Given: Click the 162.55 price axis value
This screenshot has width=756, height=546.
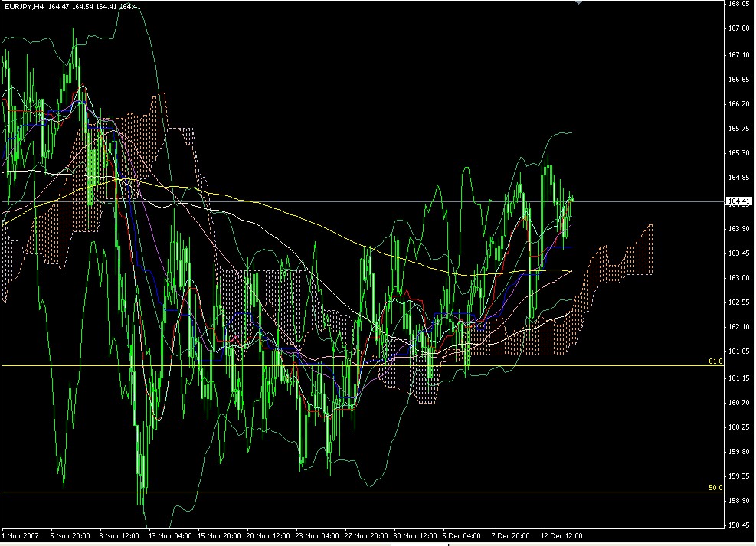Looking at the screenshot, I should [x=738, y=302].
